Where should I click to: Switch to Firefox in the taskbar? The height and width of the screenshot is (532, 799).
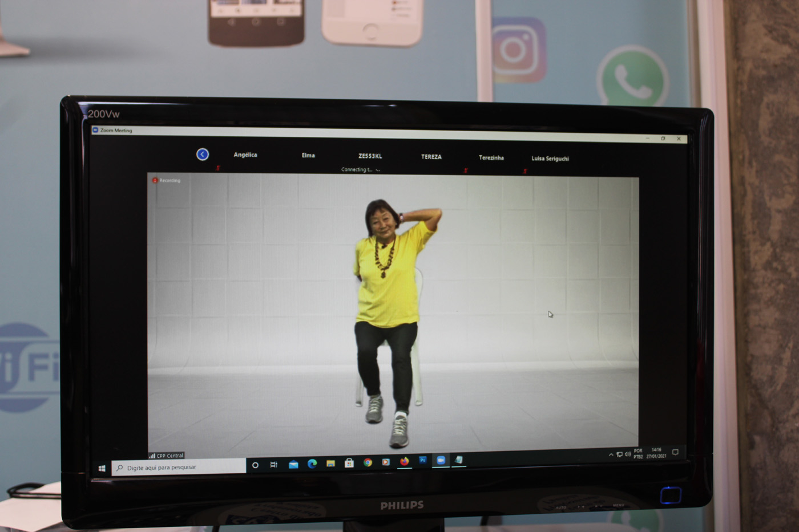click(404, 461)
